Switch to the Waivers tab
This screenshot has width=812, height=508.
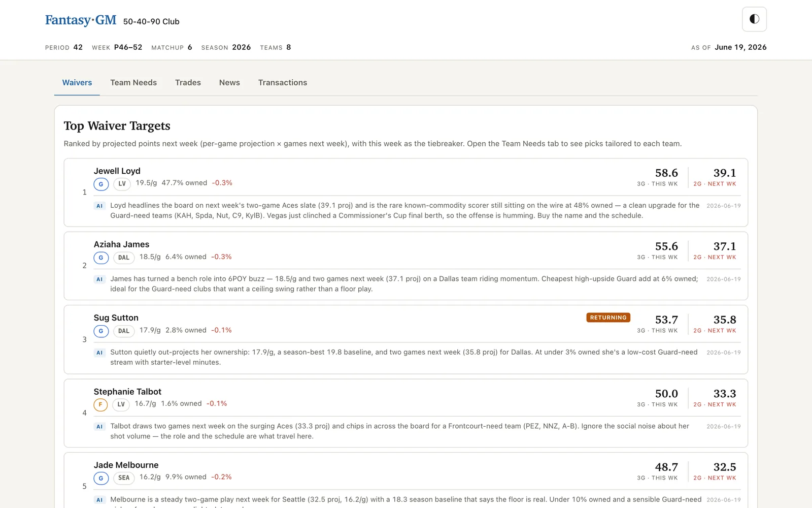[77, 82]
